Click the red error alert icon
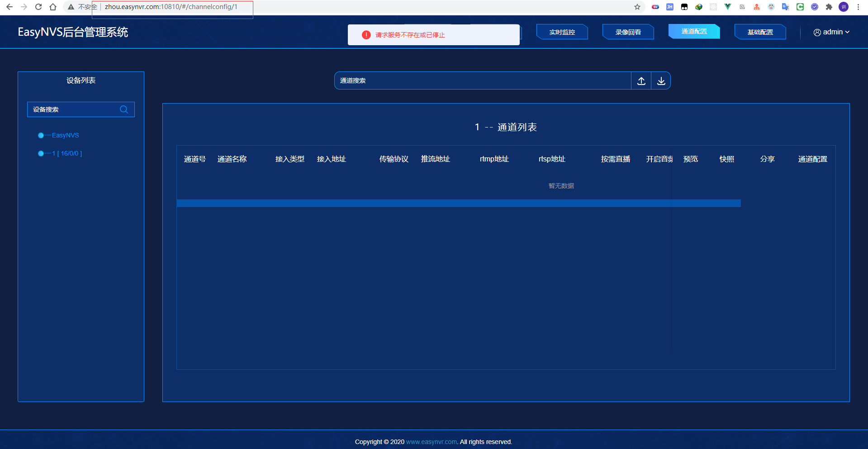 tap(366, 35)
